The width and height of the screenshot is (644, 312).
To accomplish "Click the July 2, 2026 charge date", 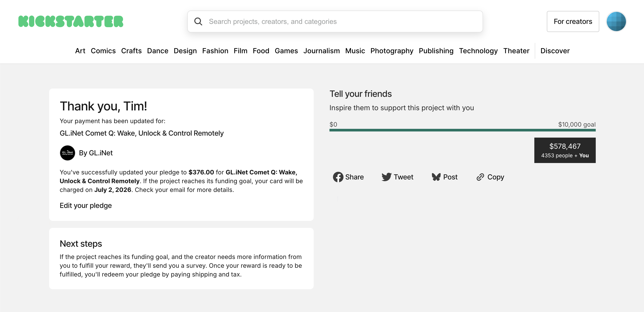I will click(x=113, y=190).
